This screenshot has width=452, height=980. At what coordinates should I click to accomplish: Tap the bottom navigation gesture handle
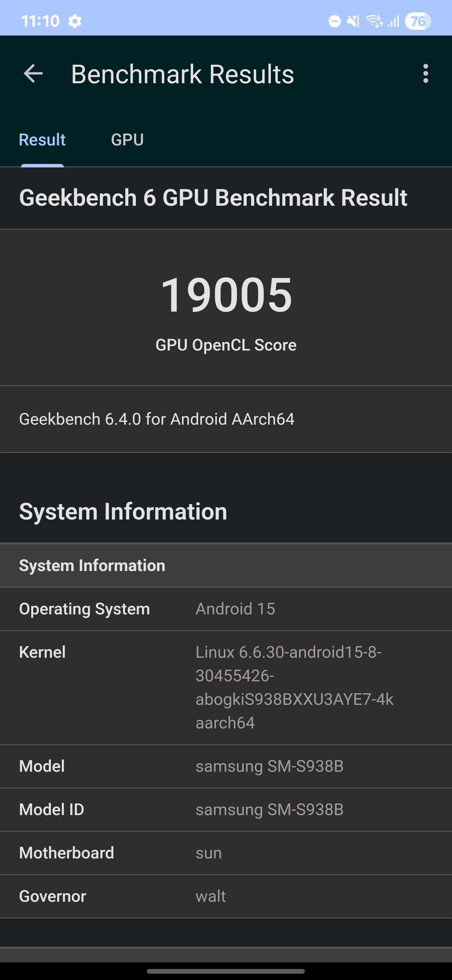[226, 971]
